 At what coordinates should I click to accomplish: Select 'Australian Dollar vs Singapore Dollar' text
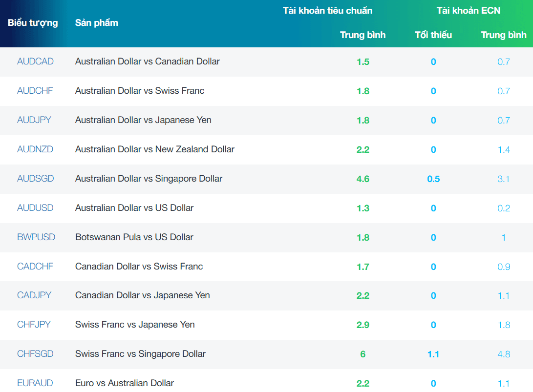pos(149,179)
